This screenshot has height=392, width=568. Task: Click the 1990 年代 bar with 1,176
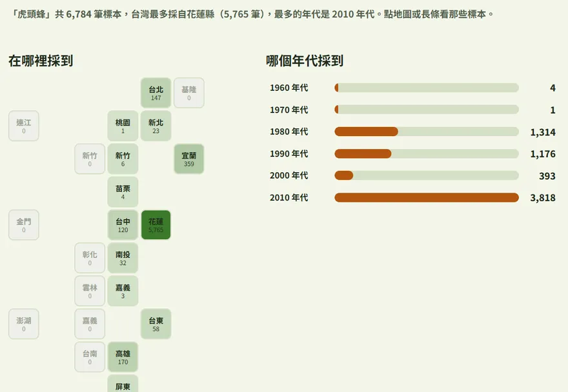pyautogui.click(x=427, y=153)
